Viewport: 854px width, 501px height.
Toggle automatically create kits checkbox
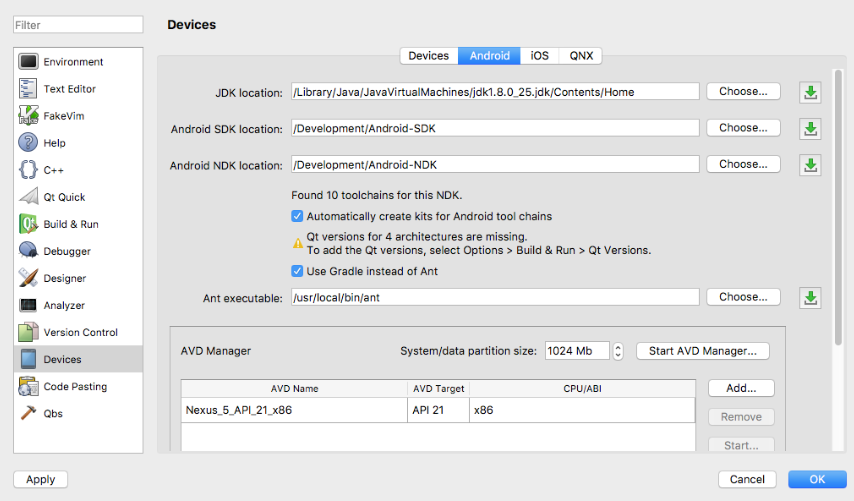point(297,216)
